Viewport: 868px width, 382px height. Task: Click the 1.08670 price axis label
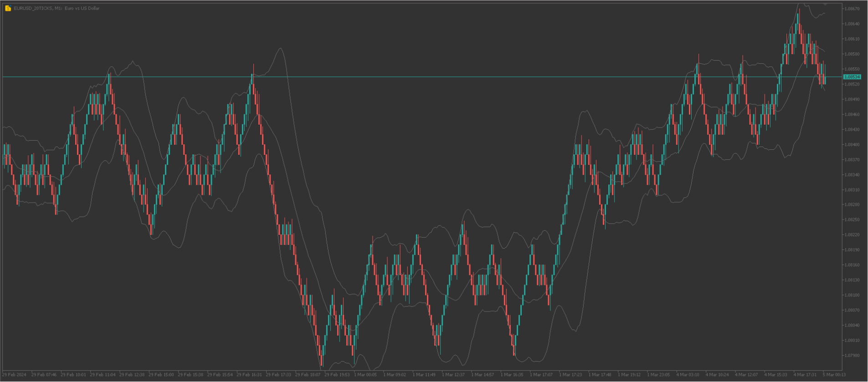pos(852,9)
